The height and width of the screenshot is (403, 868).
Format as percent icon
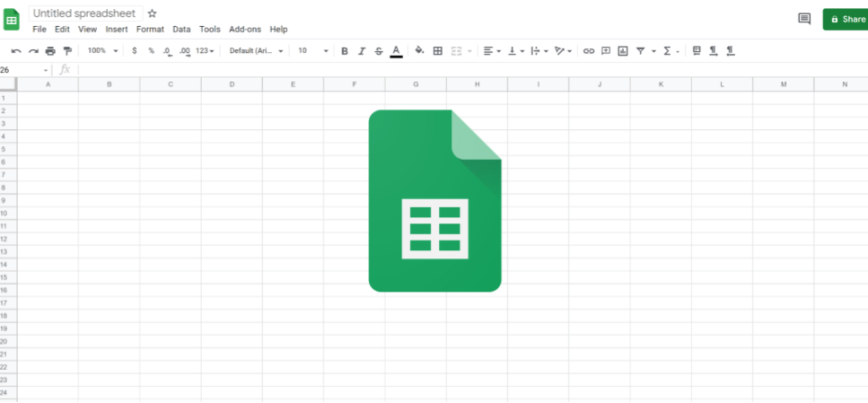pyautogui.click(x=151, y=51)
